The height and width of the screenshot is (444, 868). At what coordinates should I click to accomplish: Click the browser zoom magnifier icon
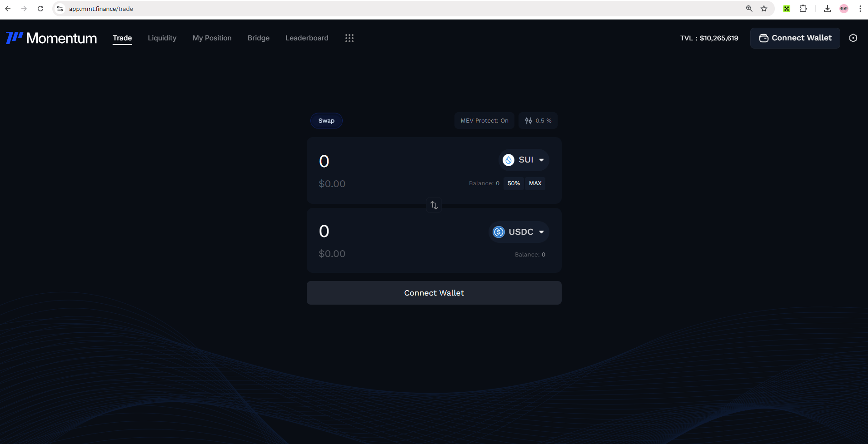coord(749,9)
